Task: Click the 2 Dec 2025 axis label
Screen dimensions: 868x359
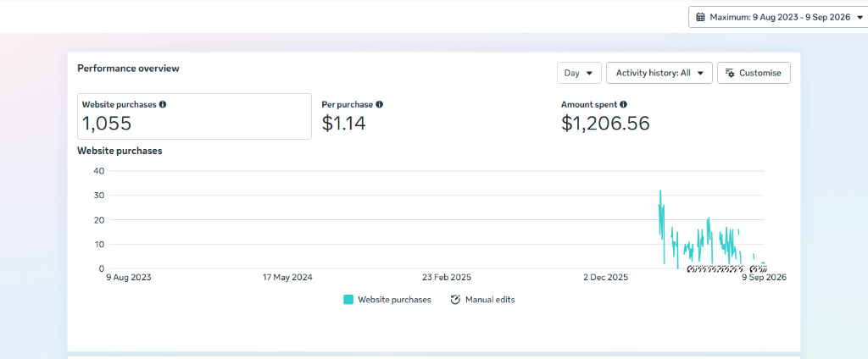Action: (x=605, y=277)
